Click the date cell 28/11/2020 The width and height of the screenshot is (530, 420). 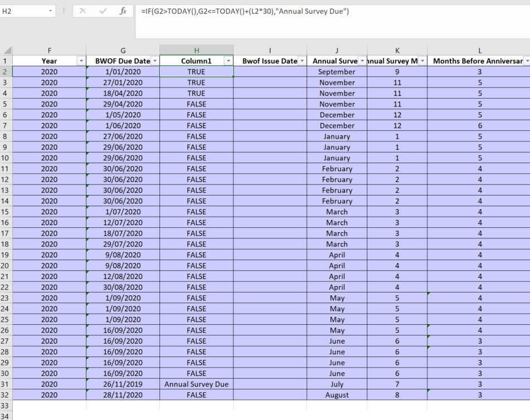point(123,395)
